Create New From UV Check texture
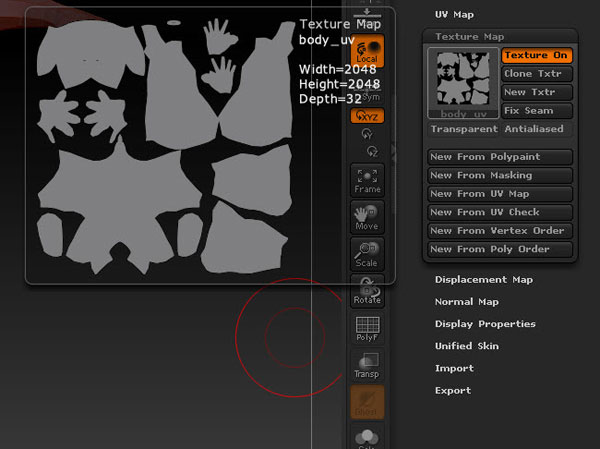 (500, 212)
